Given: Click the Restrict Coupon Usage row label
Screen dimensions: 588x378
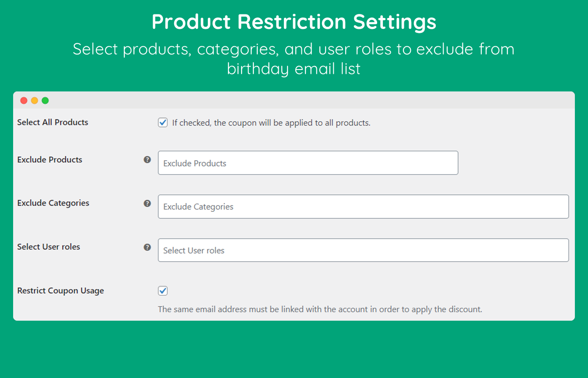Looking at the screenshot, I should (x=60, y=290).
